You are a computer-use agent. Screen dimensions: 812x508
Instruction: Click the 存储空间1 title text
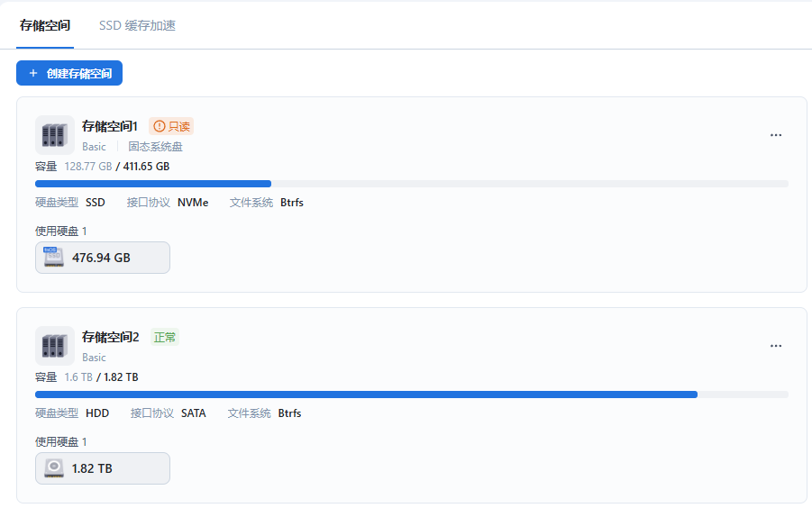click(x=110, y=126)
